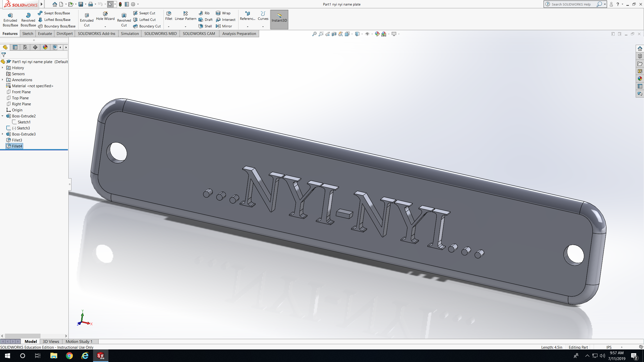Click the Extruded Boss/Base tool
This screenshot has height=362, width=644.
pos(10,20)
